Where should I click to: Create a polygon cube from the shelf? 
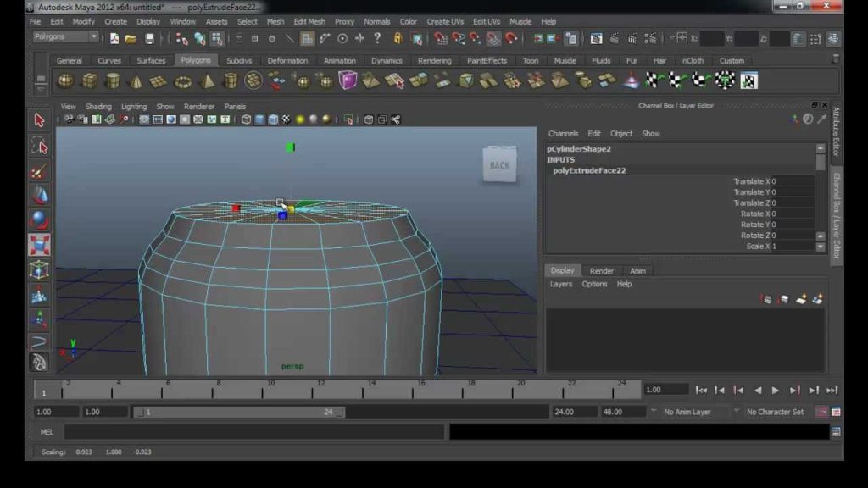89,80
